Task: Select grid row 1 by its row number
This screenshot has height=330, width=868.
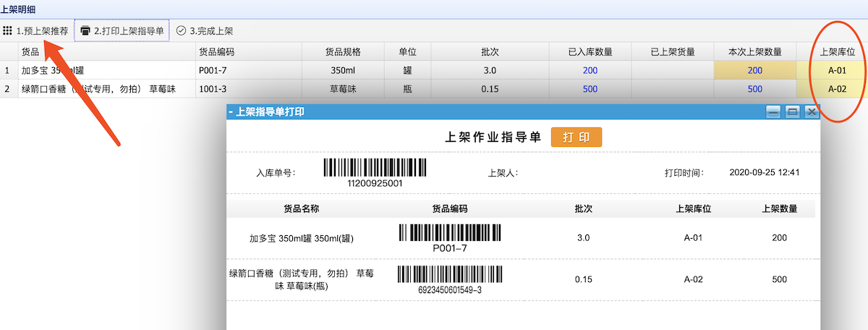Action: pyautogui.click(x=8, y=70)
